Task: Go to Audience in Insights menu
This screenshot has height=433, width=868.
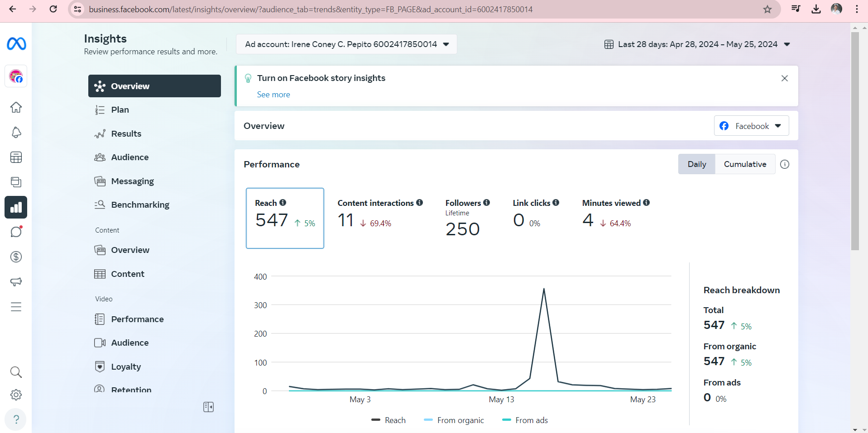Action: tap(129, 157)
